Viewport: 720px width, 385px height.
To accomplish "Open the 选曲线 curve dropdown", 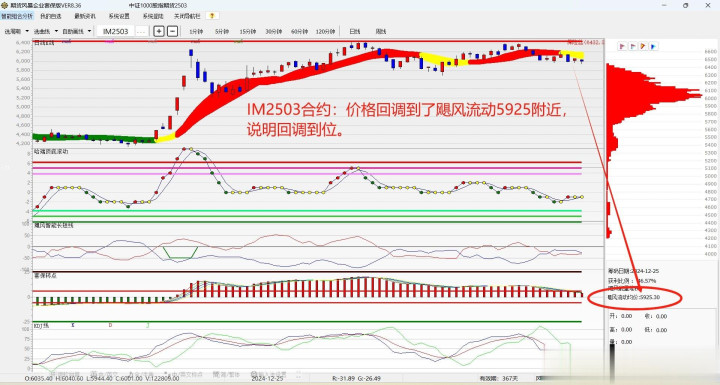I will point(46,31).
